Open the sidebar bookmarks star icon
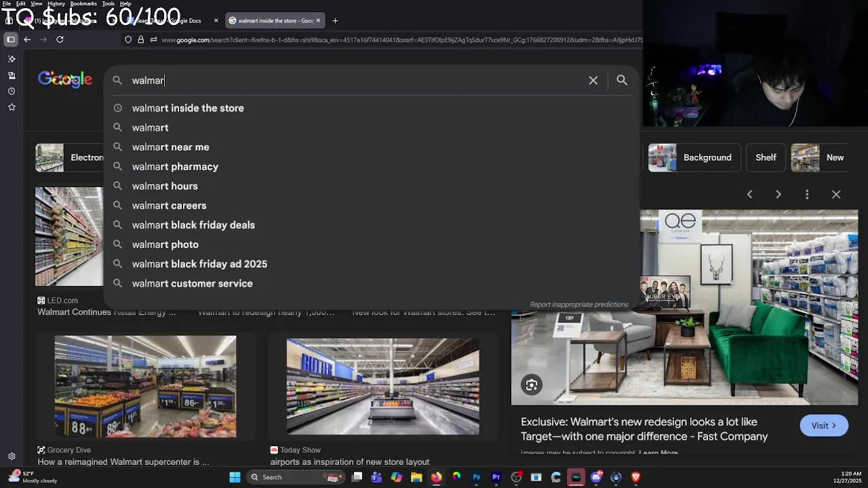This screenshot has width=868, height=488. (x=12, y=107)
